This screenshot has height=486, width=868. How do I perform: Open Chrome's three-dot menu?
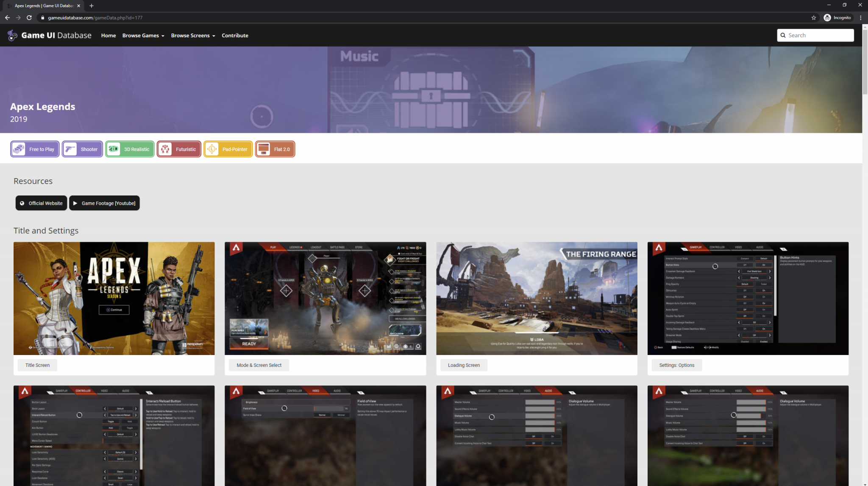860,17
